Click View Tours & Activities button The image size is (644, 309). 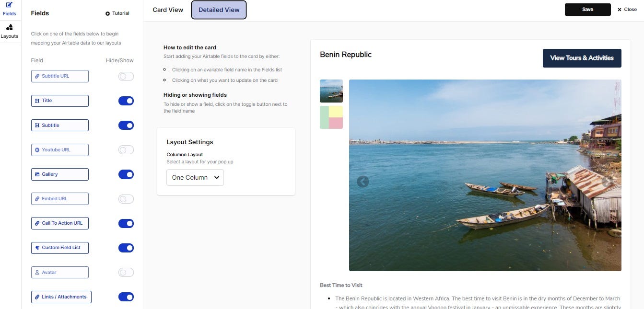click(x=582, y=58)
